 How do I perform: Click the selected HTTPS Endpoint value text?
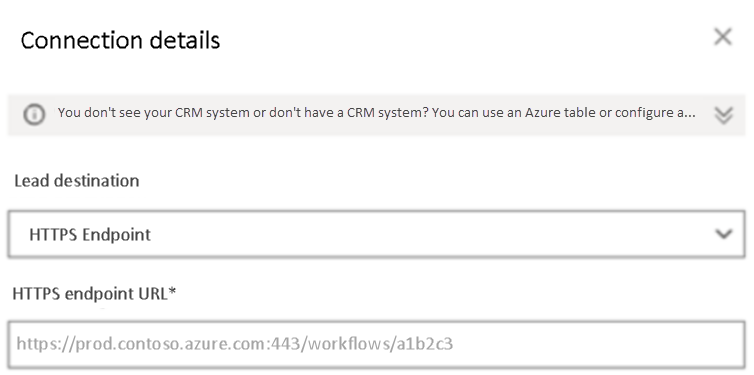pyautogui.click(x=90, y=235)
